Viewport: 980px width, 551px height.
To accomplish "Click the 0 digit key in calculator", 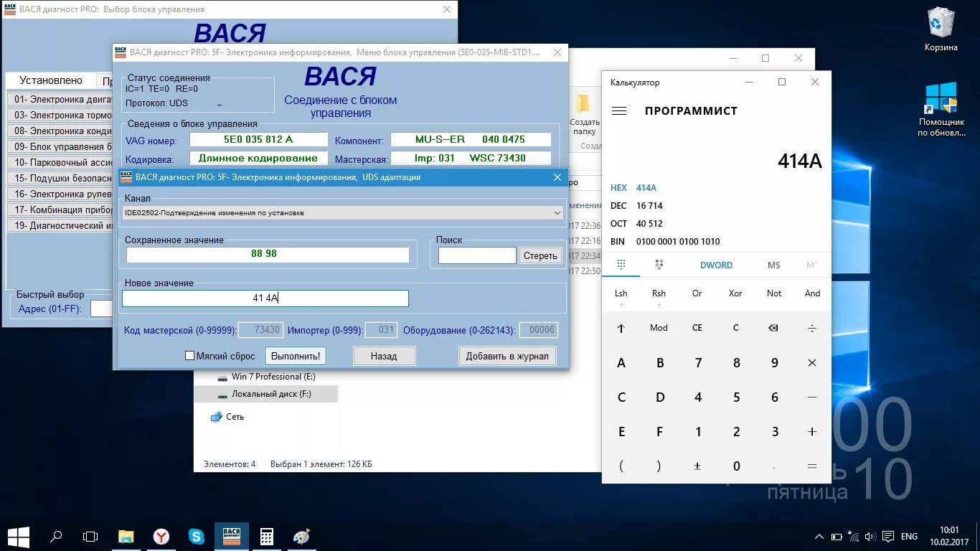I will pos(736,466).
